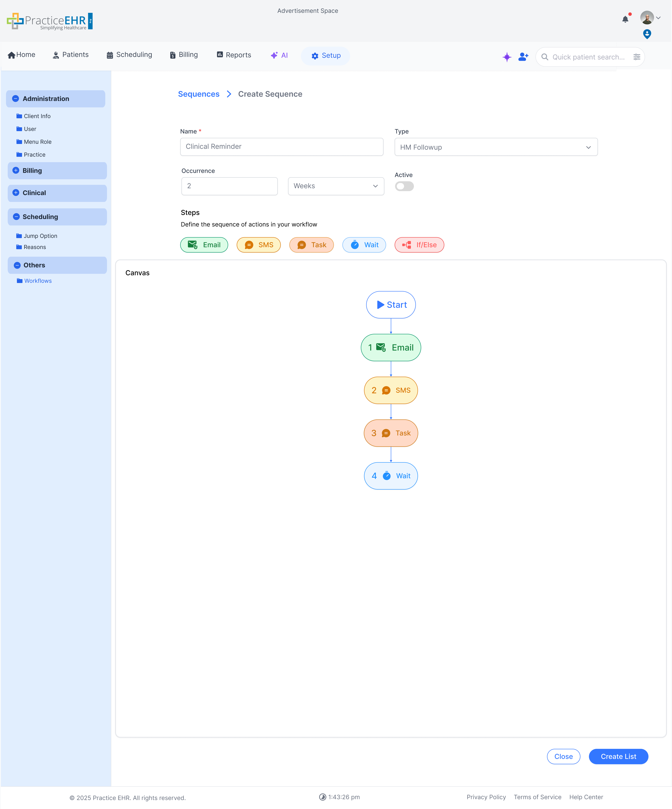Expand the Billing sidebar section
672x809 pixels.
tap(16, 170)
